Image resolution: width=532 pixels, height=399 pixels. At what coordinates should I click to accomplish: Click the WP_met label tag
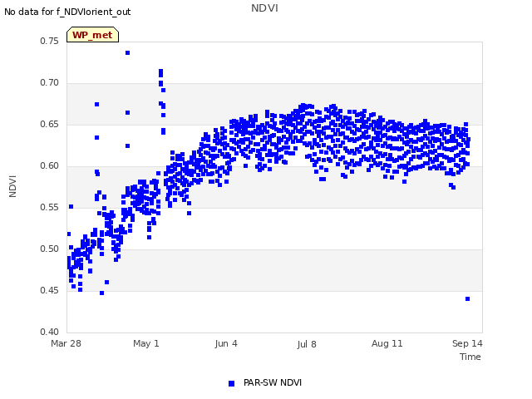point(92,35)
